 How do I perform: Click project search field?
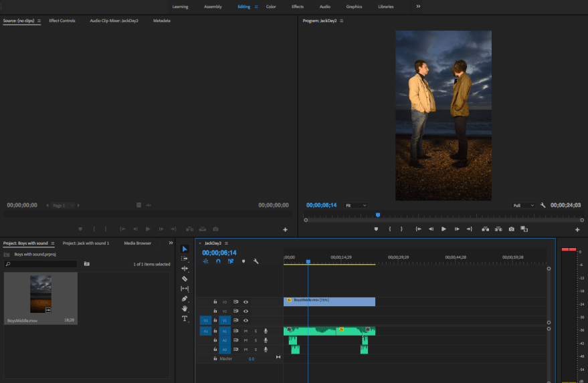point(41,264)
